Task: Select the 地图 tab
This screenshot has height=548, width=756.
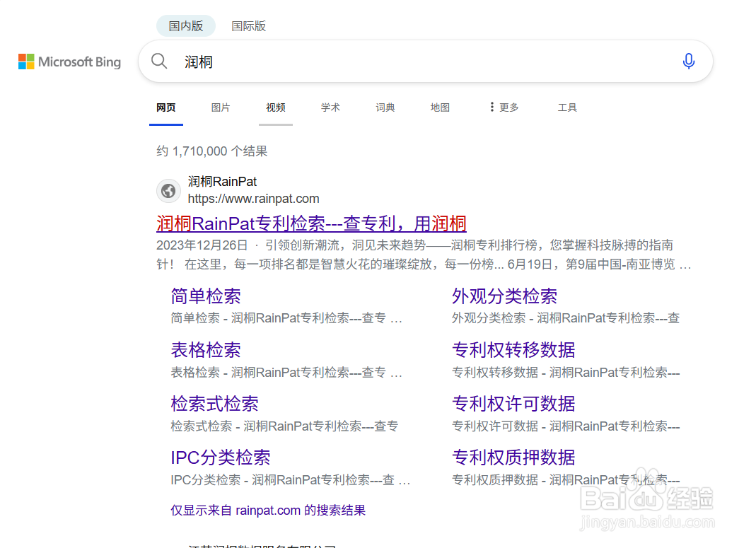Action: click(440, 107)
